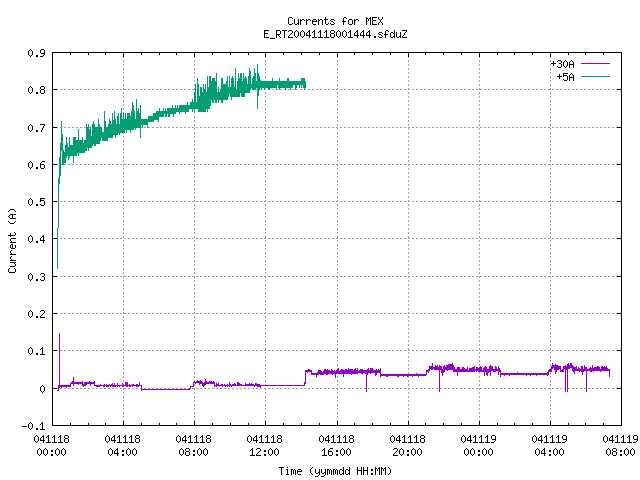Click the 0.2 y-axis tick label

click(x=36, y=314)
